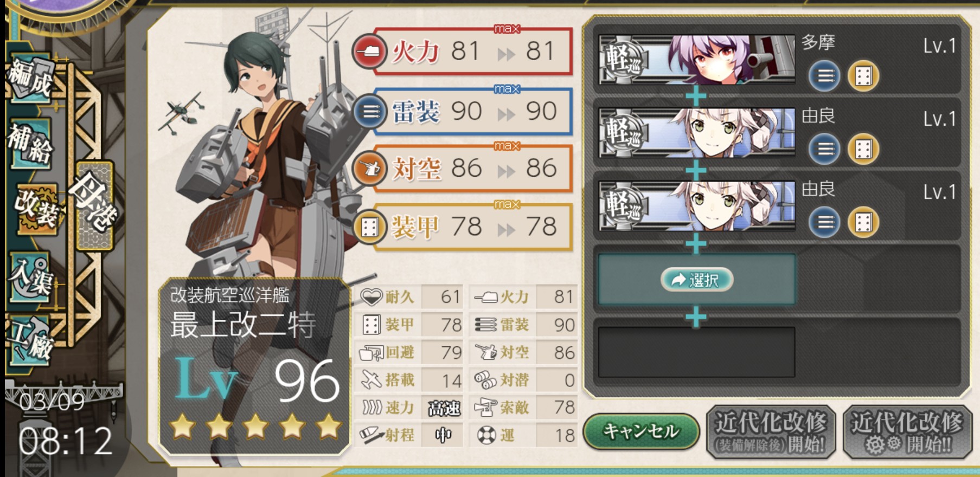Click the 近代化改修 開始 button with gears

(906, 432)
